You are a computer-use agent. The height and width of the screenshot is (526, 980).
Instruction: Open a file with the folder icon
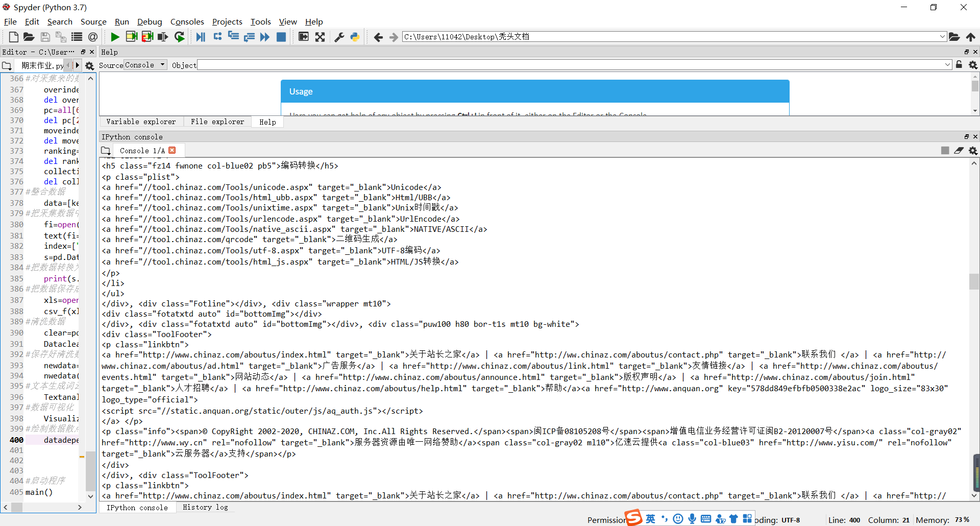(x=29, y=37)
